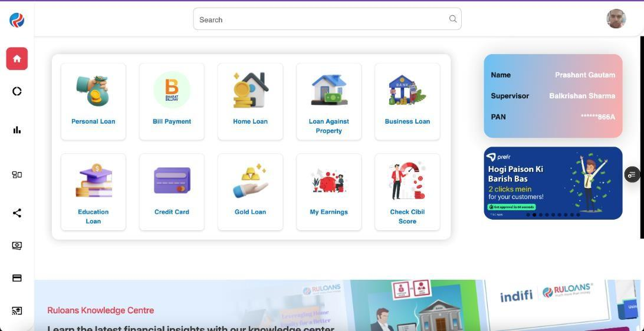Open the card payment sidebar icon
This screenshot has width=644, height=331.
(17, 278)
